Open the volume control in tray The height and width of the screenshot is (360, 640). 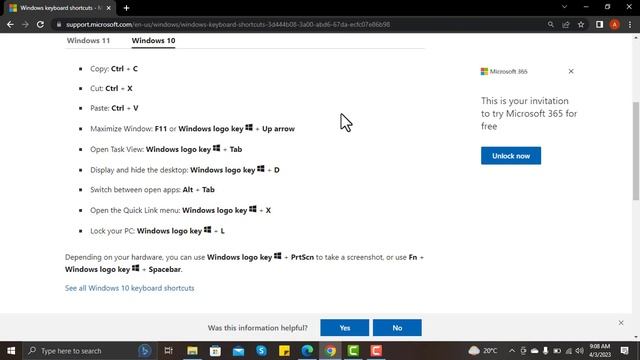tap(580, 351)
